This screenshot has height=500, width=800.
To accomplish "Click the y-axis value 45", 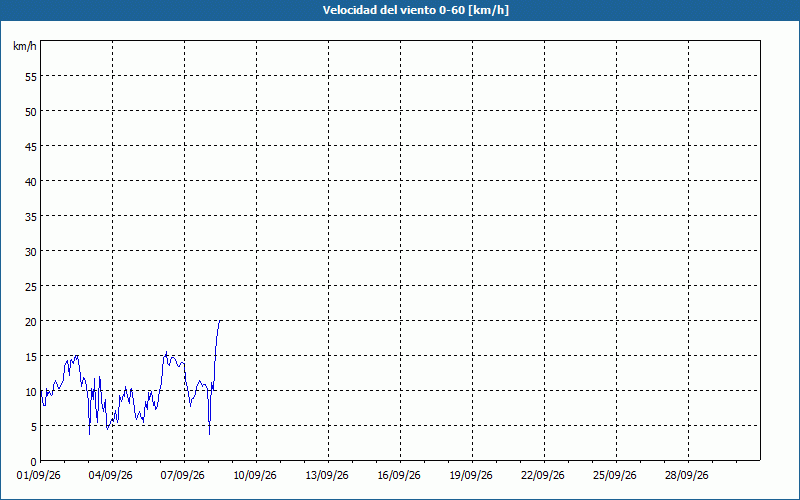I will [31, 147].
